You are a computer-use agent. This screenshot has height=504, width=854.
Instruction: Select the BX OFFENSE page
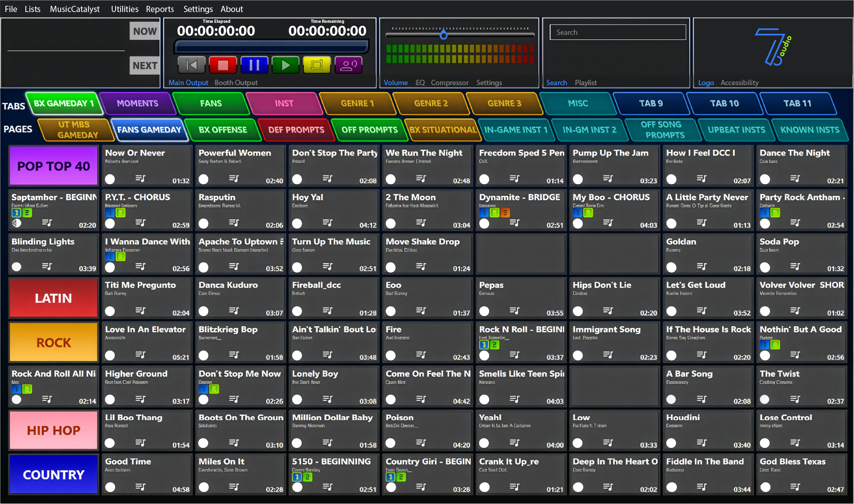[223, 130]
